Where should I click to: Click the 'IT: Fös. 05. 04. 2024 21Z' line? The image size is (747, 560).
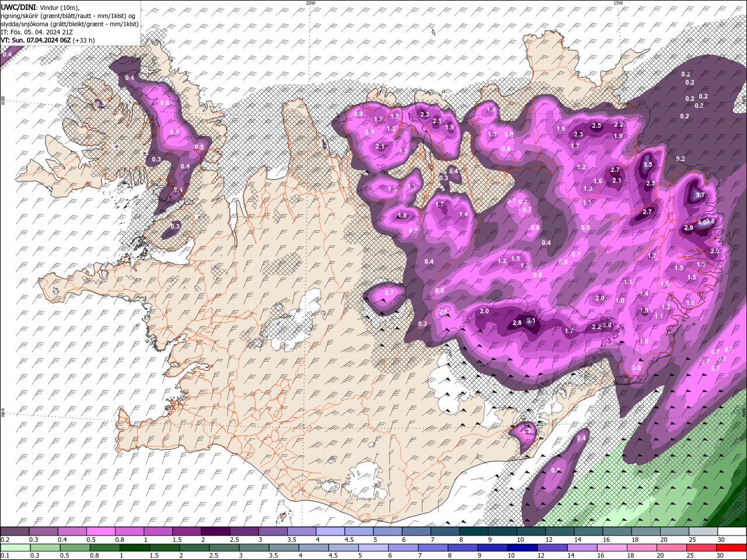pyautogui.click(x=37, y=32)
